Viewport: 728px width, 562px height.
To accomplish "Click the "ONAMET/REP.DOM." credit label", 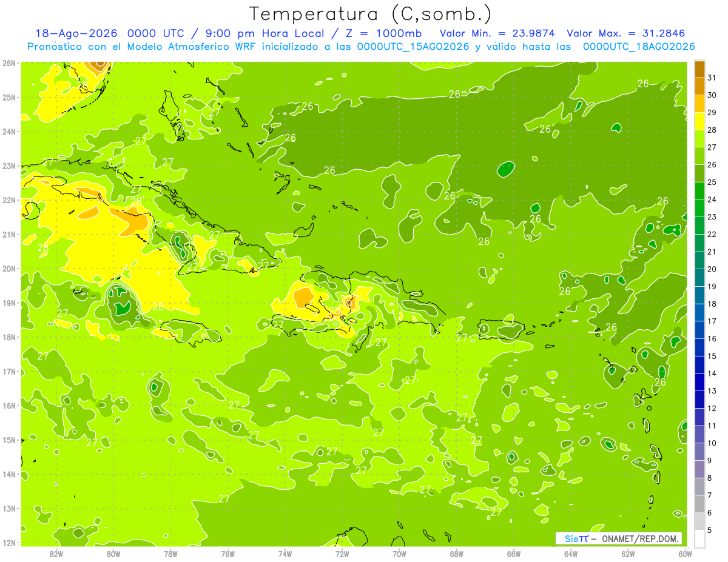I will pos(640,538).
